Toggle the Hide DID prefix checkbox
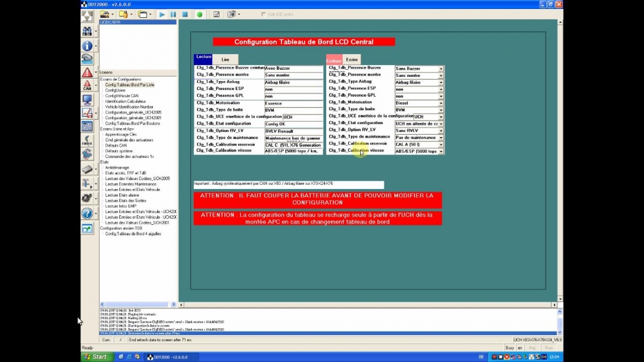644x362 pixels. click(x=264, y=14)
